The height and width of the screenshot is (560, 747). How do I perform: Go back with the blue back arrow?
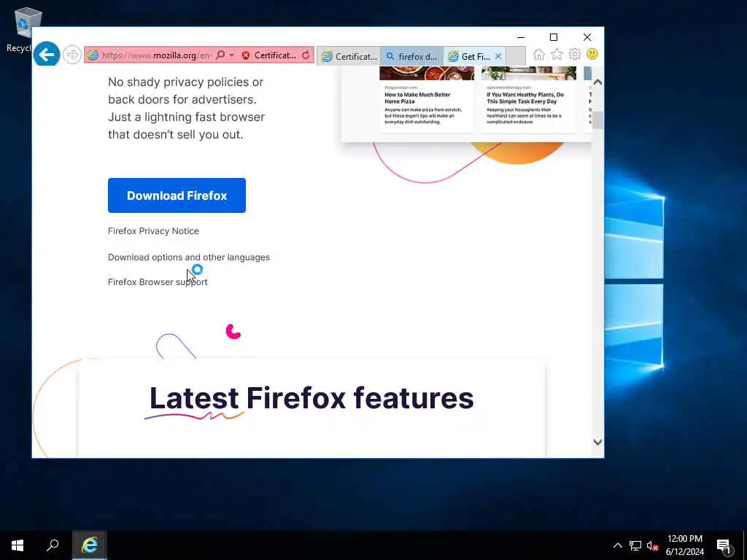(47, 55)
